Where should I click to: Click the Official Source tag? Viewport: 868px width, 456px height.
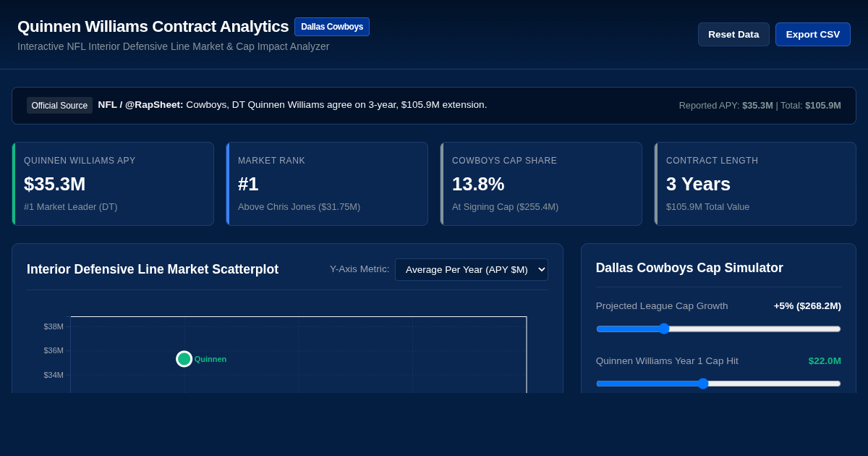[59, 106]
